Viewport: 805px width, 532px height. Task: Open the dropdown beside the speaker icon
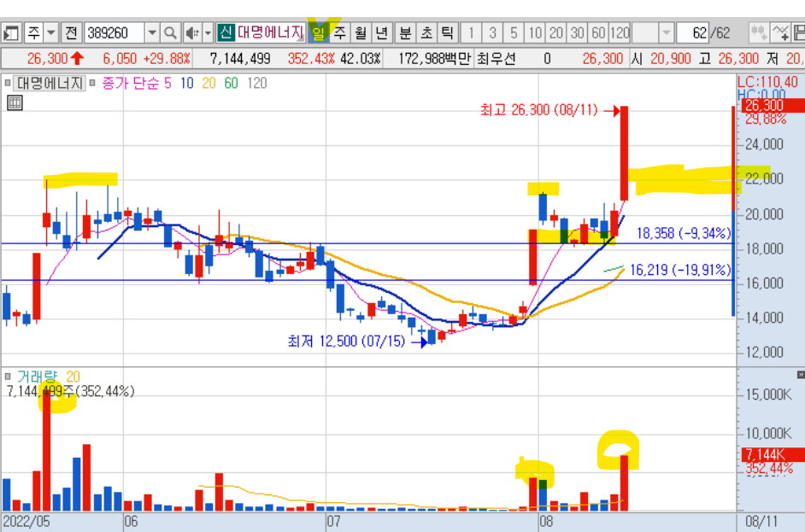(x=208, y=33)
